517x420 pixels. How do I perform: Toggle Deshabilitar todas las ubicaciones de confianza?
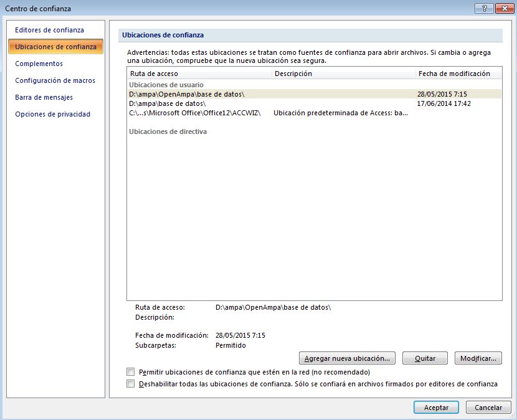tap(130, 384)
